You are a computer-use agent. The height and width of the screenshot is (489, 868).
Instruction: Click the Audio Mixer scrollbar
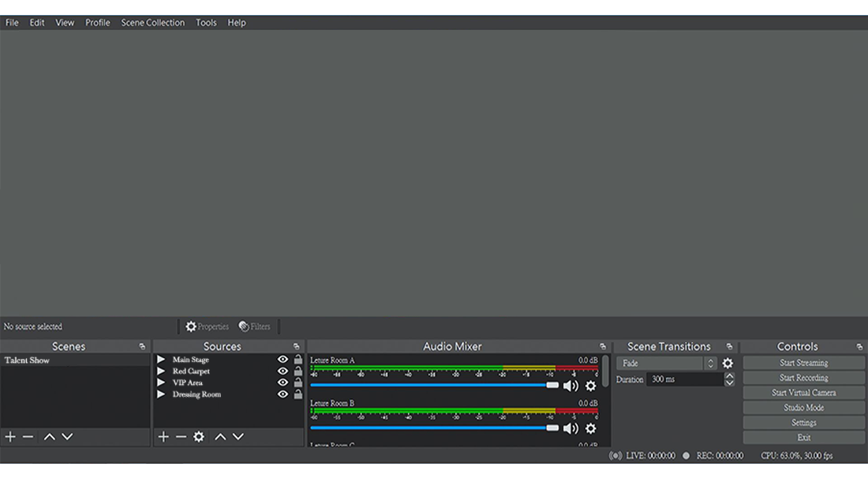coord(605,371)
